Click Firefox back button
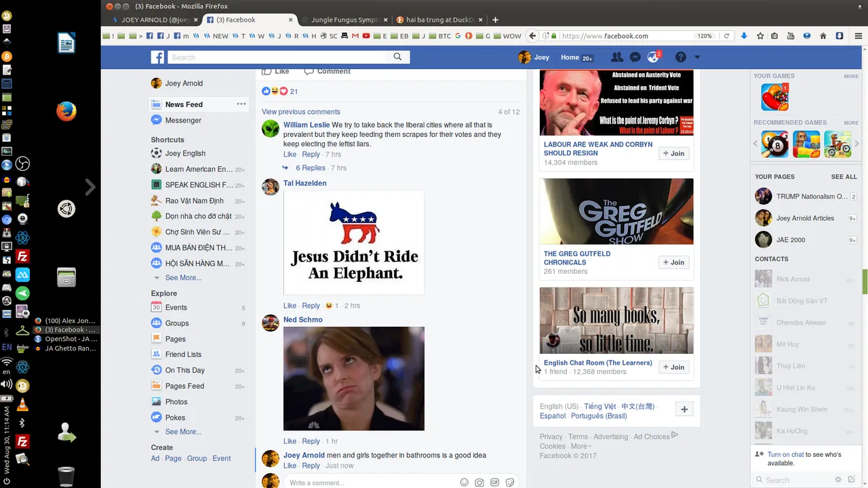 tap(533, 36)
